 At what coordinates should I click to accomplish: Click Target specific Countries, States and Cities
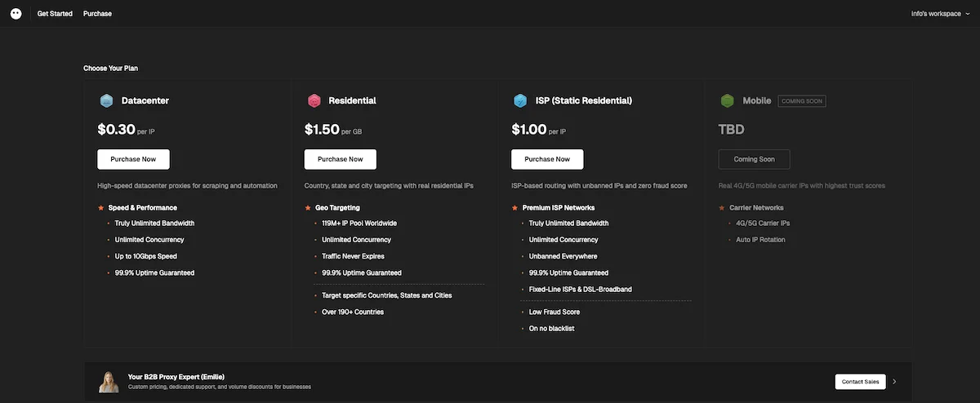[387, 295]
